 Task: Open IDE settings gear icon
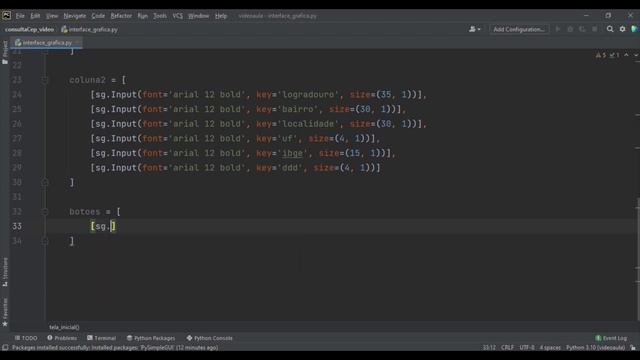(x=622, y=29)
